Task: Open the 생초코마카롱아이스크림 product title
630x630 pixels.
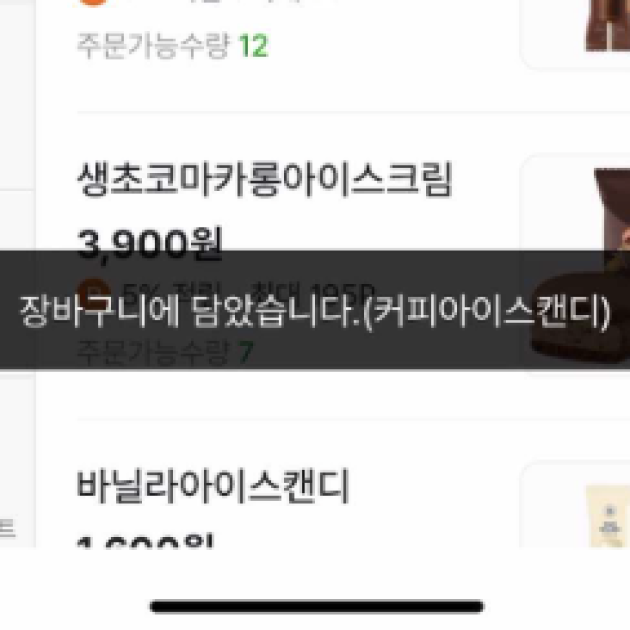Action: click(x=265, y=179)
